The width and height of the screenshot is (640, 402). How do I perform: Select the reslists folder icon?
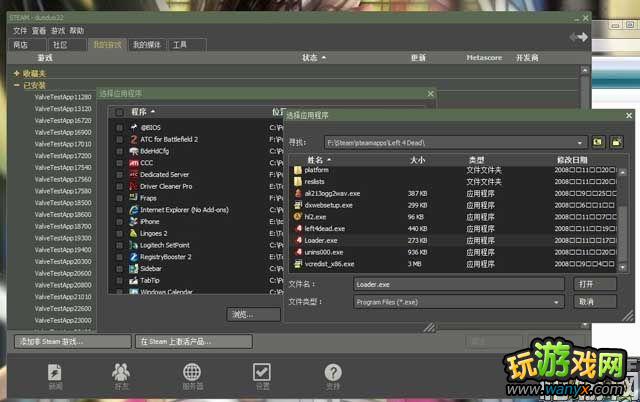(298, 182)
